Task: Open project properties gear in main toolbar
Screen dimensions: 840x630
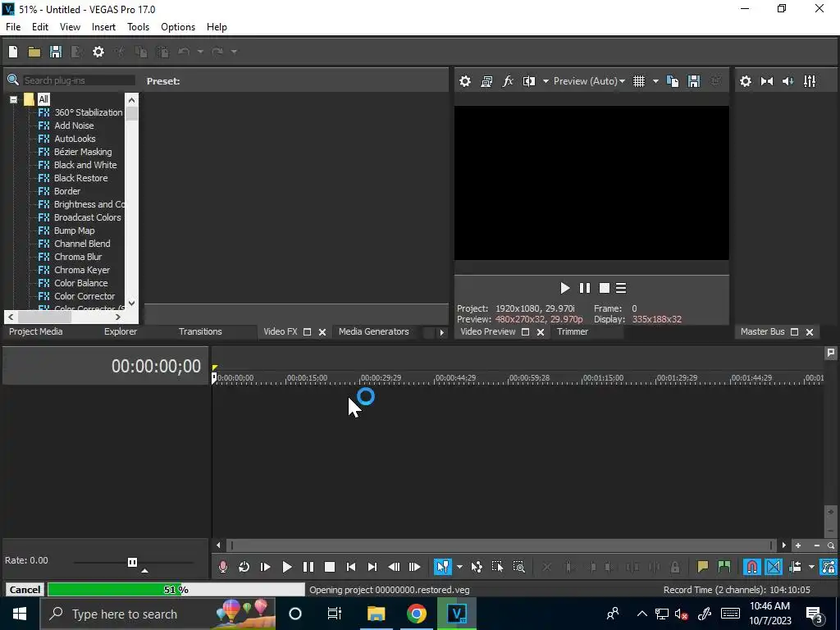Action: pyautogui.click(x=98, y=52)
